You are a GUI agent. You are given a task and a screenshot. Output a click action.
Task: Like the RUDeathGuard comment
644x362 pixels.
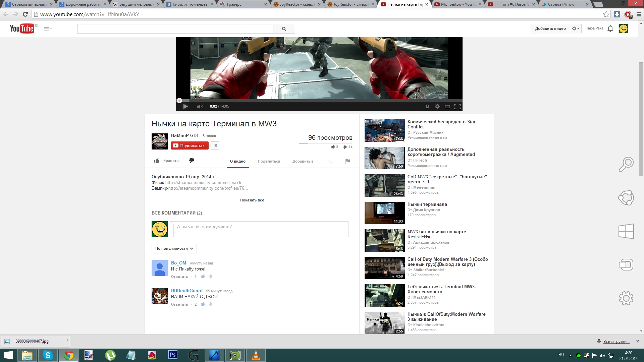[203, 304]
